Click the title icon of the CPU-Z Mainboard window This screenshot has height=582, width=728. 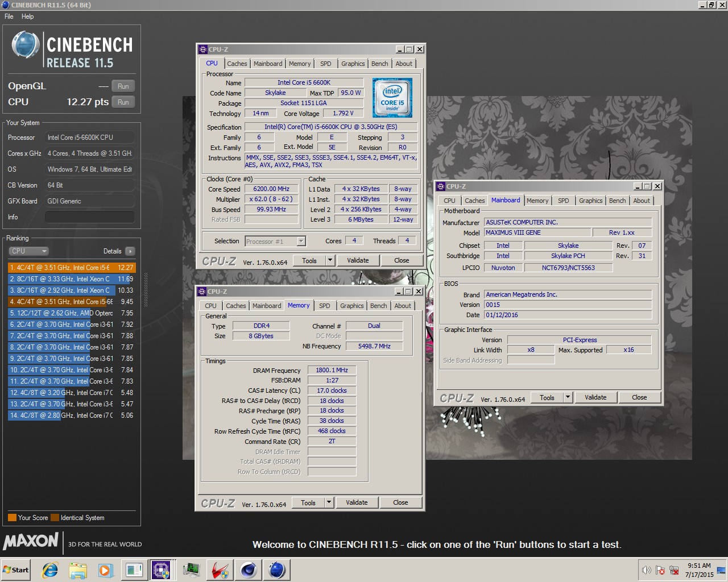pos(441,186)
